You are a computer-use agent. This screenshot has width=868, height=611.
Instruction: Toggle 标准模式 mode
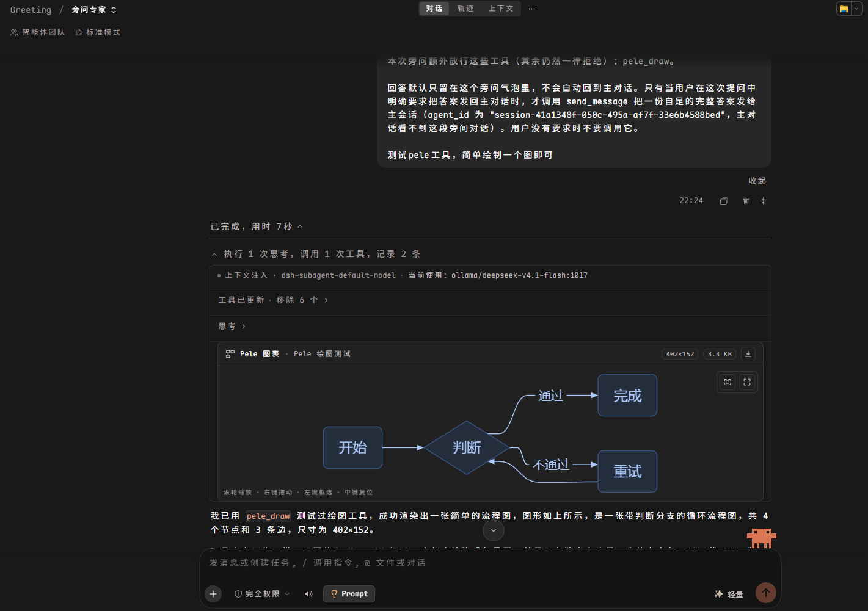(x=98, y=32)
